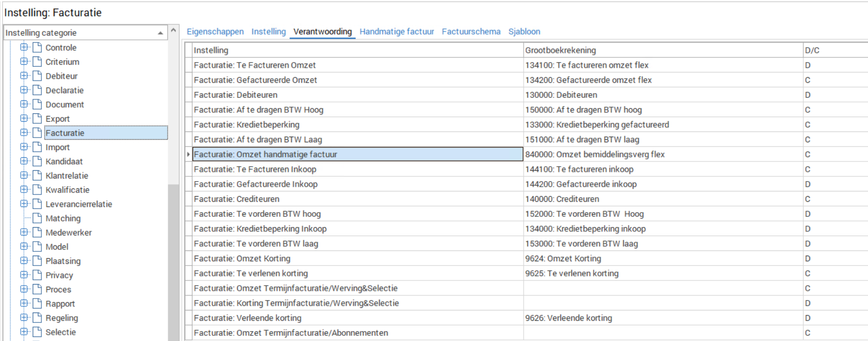Expand the Criterium tree node

(24, 62)
